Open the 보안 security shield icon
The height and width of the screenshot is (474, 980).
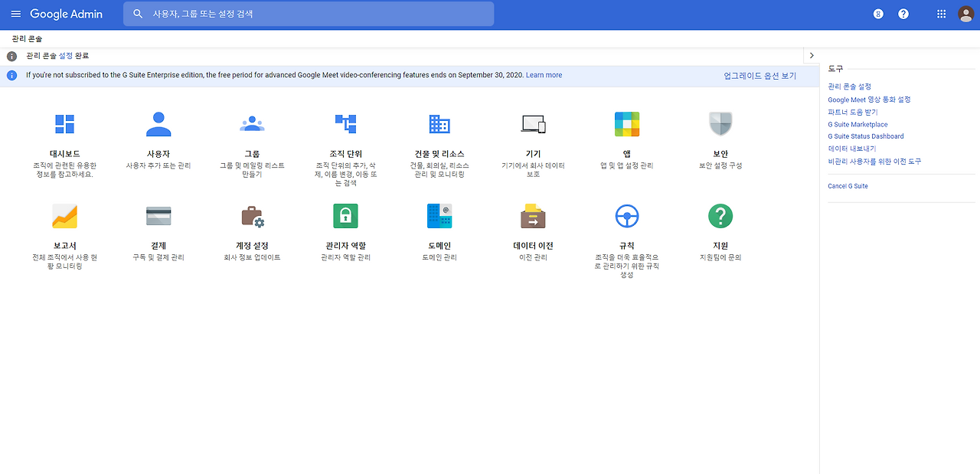pos(720,124)
